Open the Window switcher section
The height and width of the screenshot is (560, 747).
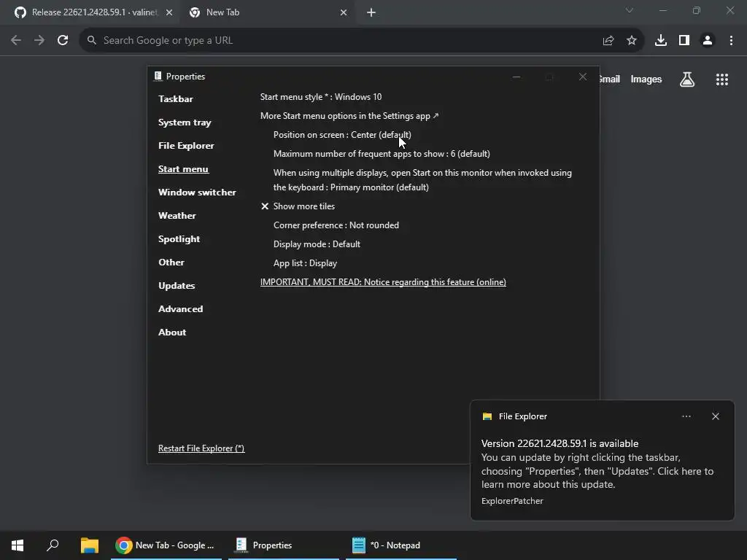(x=197, y=192)
